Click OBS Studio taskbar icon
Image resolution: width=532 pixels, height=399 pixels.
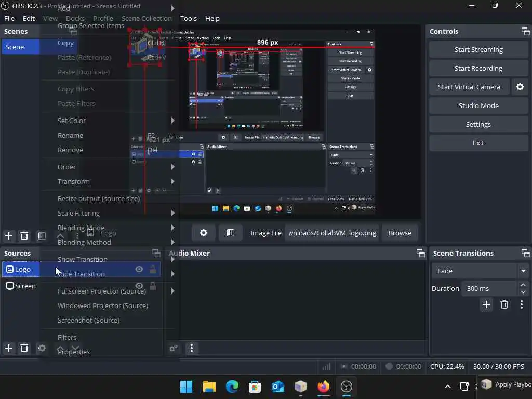click(347, 387)
